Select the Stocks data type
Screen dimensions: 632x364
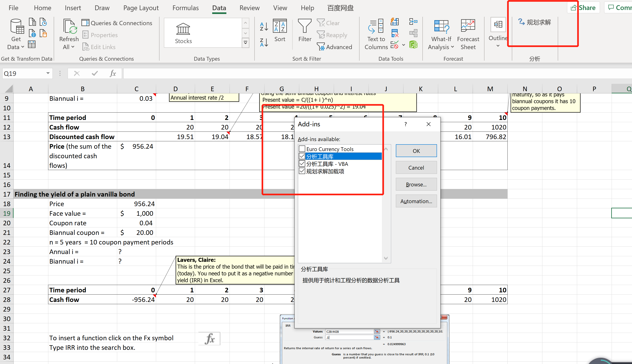click(x=183, y=33)
